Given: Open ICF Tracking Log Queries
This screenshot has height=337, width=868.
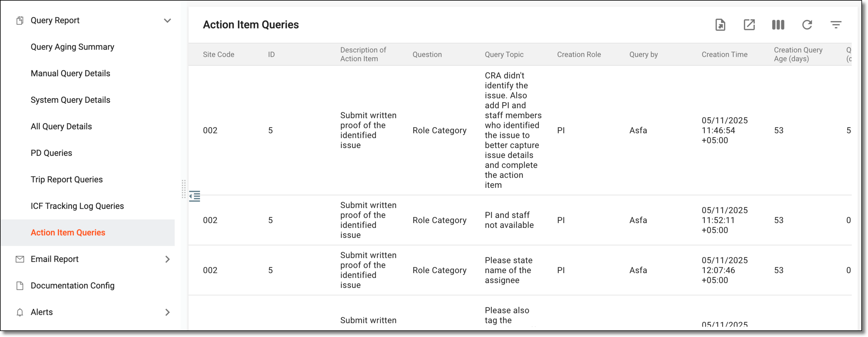Looking at the screenshot, I should (77, 206).
